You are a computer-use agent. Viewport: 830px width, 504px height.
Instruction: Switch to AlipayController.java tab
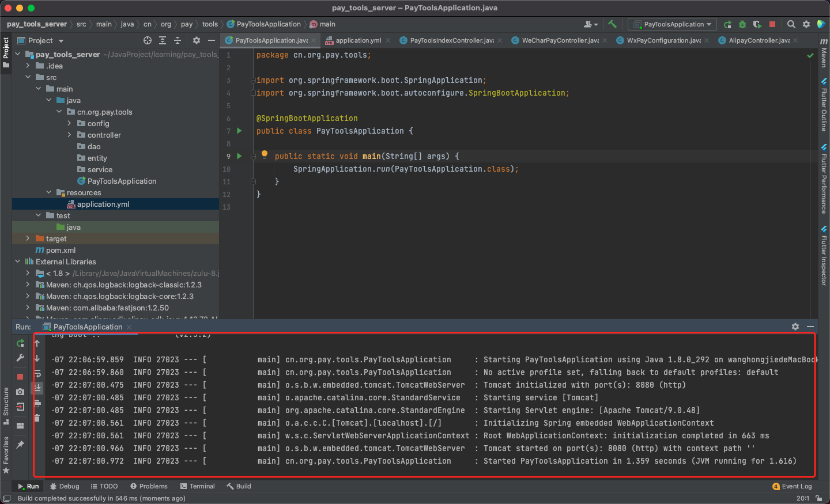(759, 40)
